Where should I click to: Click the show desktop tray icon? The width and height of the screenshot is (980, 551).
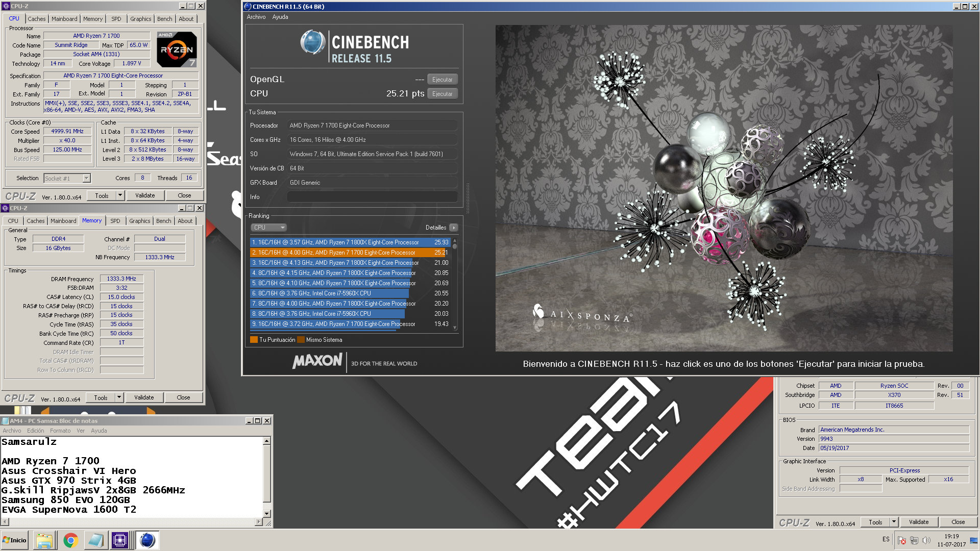[x=974, y=540]
